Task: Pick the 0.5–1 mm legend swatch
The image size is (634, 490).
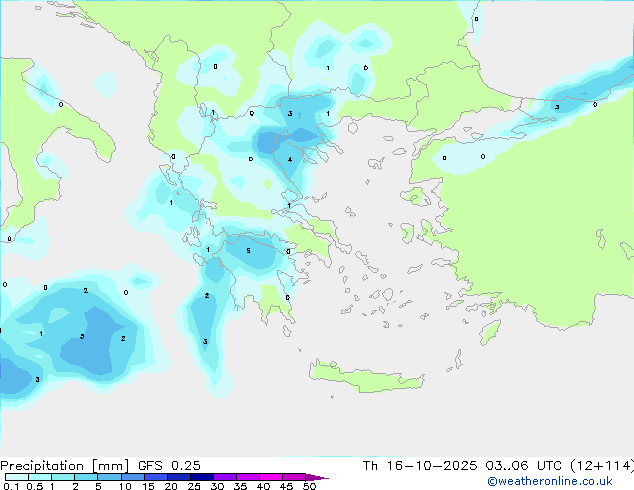Action: pos(40,477)
